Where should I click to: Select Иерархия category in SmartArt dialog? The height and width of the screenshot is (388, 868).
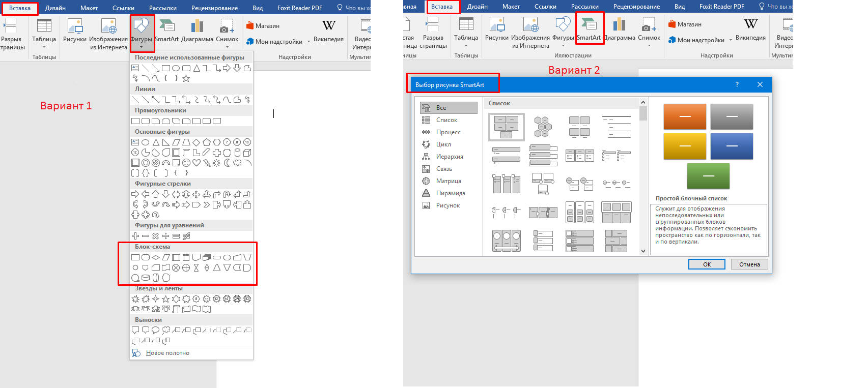pos(449,157)
